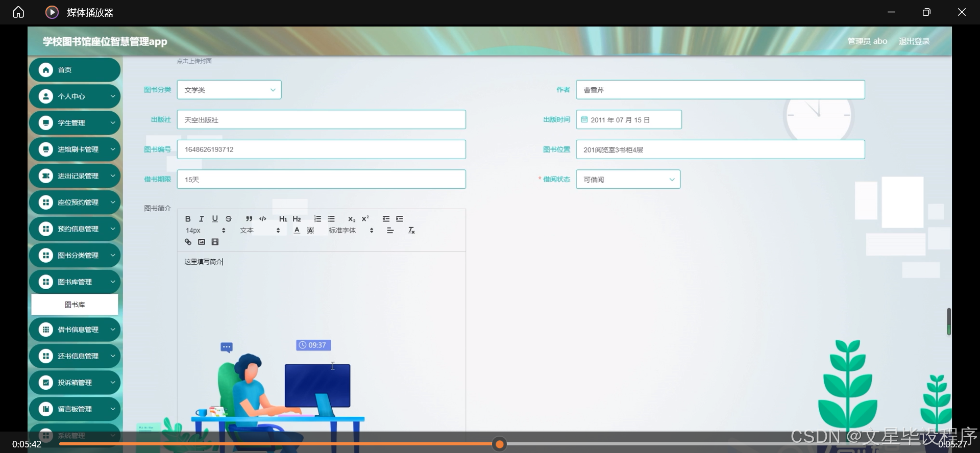Click the 借书期限 input field
Viewport: 980px width, 453px height.
tap(321, 180)
